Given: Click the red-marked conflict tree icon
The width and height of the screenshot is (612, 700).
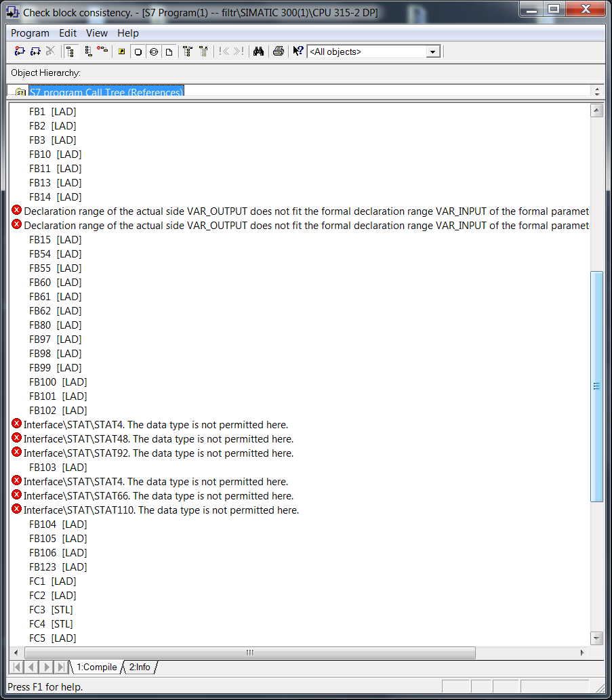Looking at the screenshot, I should point(102,50).
